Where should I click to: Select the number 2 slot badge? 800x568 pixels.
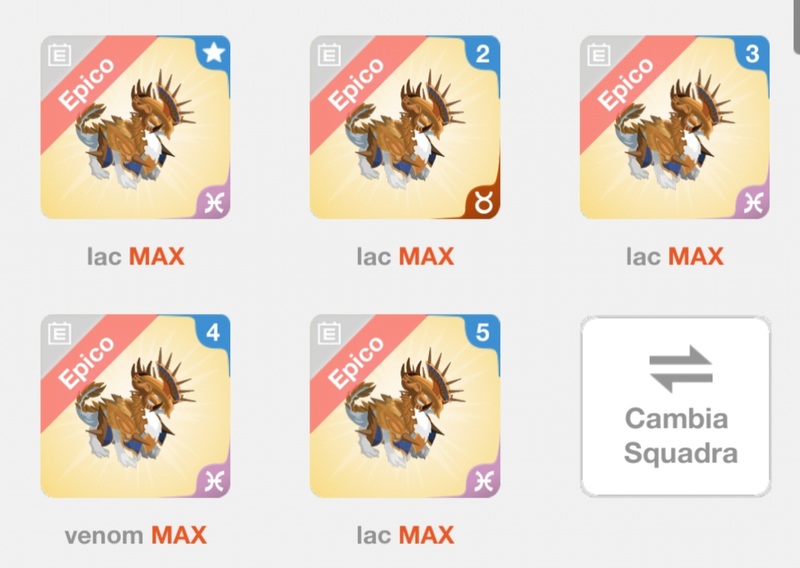[x=483, y=53]
